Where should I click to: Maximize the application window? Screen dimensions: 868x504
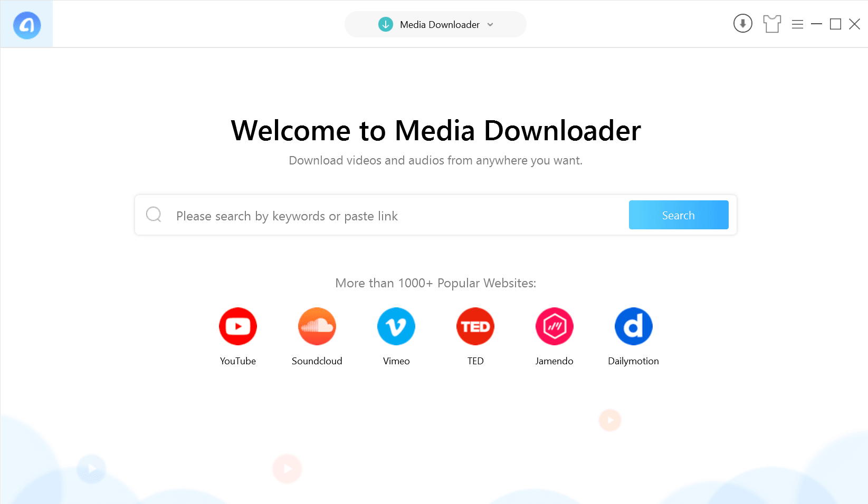click(x=835, y=24)
